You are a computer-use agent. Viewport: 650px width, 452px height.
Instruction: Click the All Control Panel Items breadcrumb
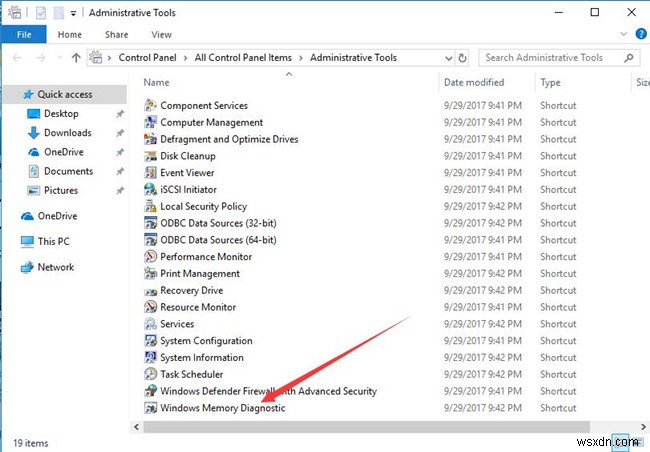tap(243, 58)
